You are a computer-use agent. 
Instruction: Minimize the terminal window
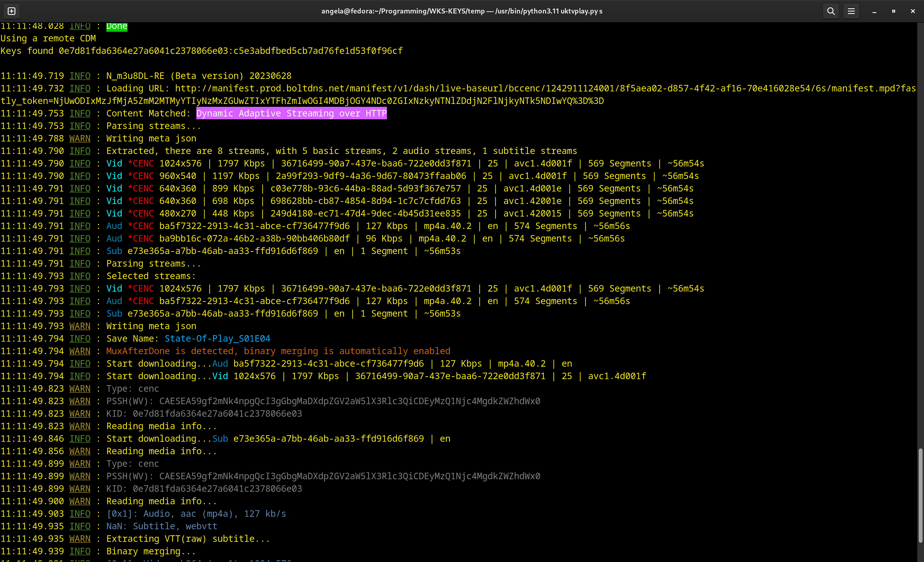pyautogui.click(x=874, y=11)
